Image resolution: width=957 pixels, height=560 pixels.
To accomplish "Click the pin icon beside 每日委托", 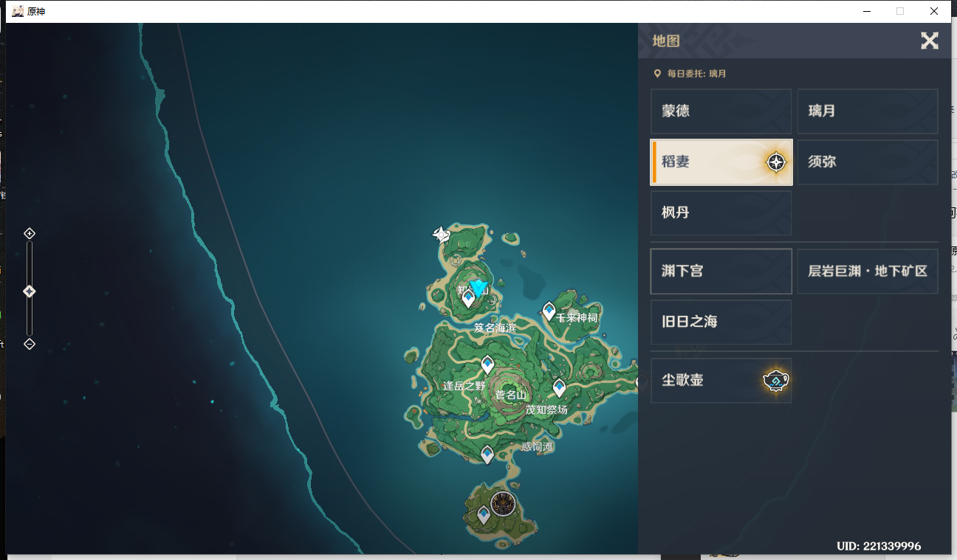I will coord(657,74).
